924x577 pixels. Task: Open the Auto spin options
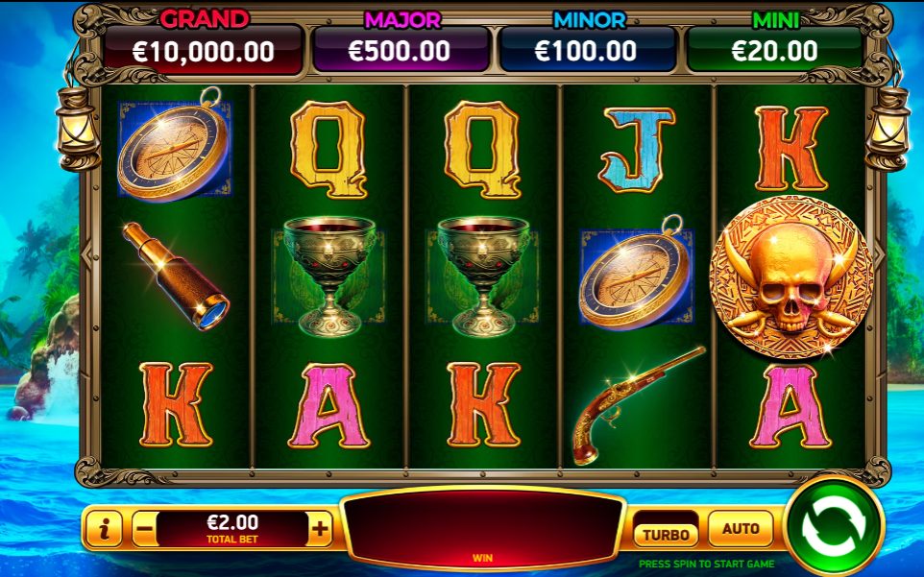coord(741,528)
